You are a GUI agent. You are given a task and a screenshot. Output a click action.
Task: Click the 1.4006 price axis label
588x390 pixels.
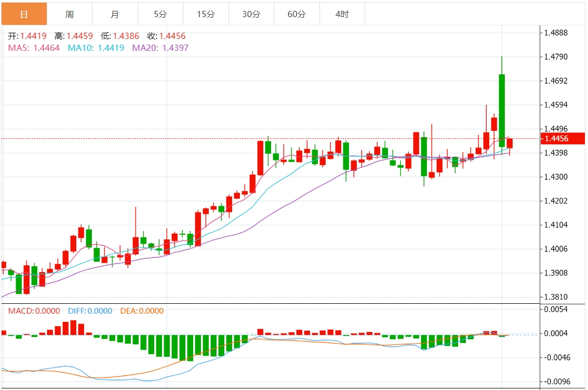556,249
